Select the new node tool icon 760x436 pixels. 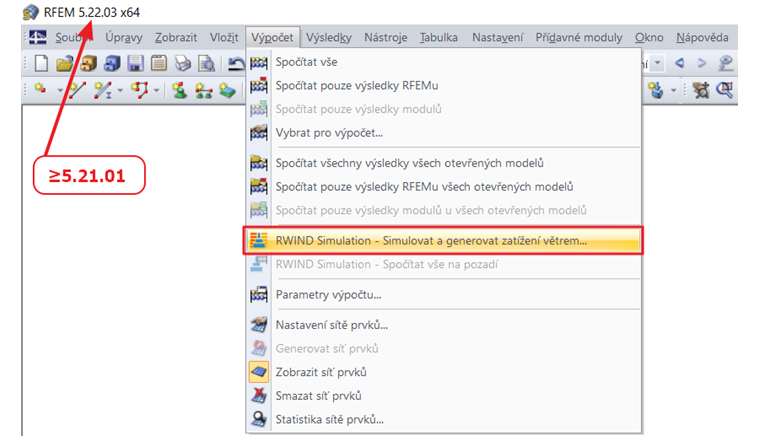click(41, 90)
